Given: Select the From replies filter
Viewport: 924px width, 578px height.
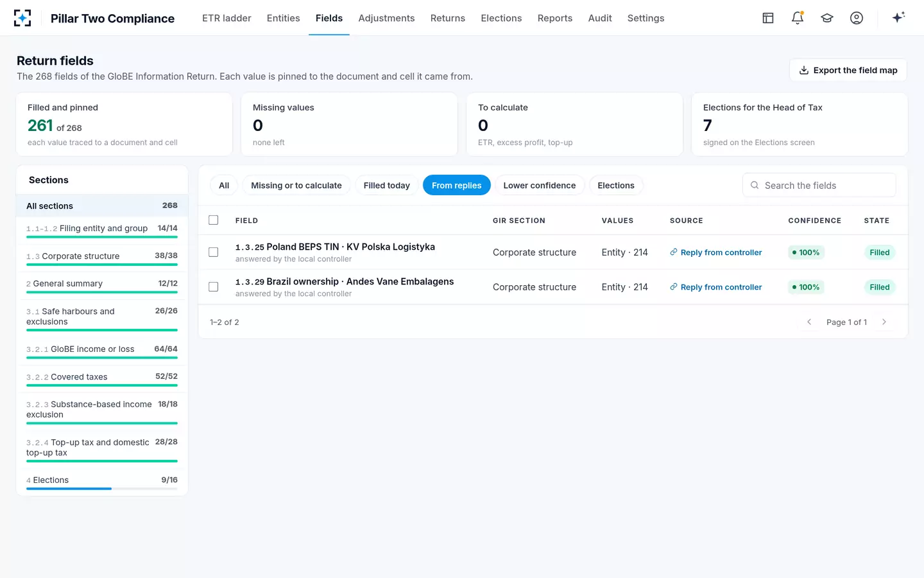Looking at the screenshot, I should (x=457, y=185).
